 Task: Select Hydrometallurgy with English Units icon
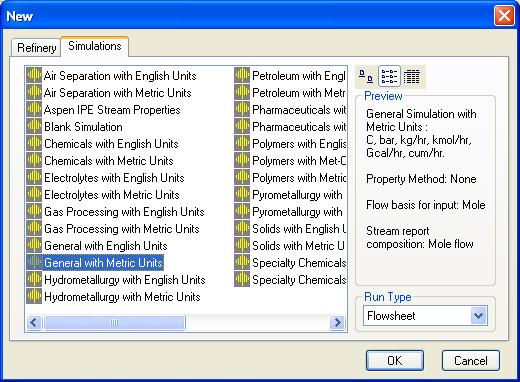click(x=34, y=279)
